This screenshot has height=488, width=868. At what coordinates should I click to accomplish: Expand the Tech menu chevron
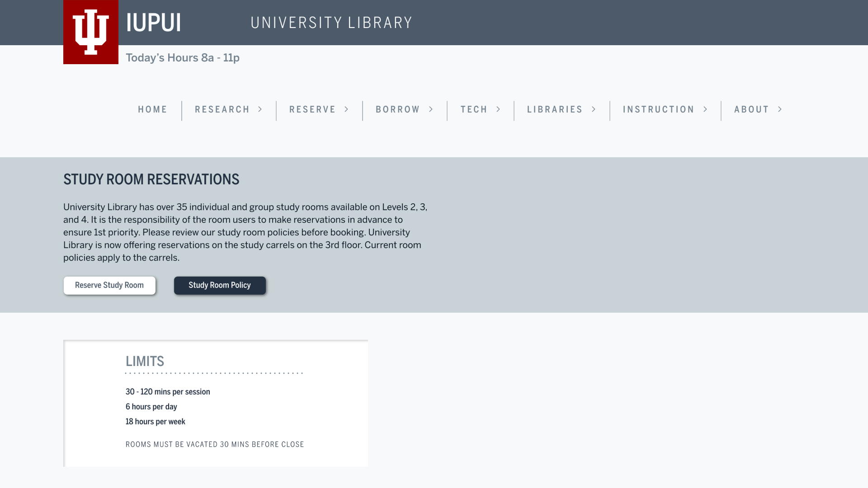tap(499, 109)
